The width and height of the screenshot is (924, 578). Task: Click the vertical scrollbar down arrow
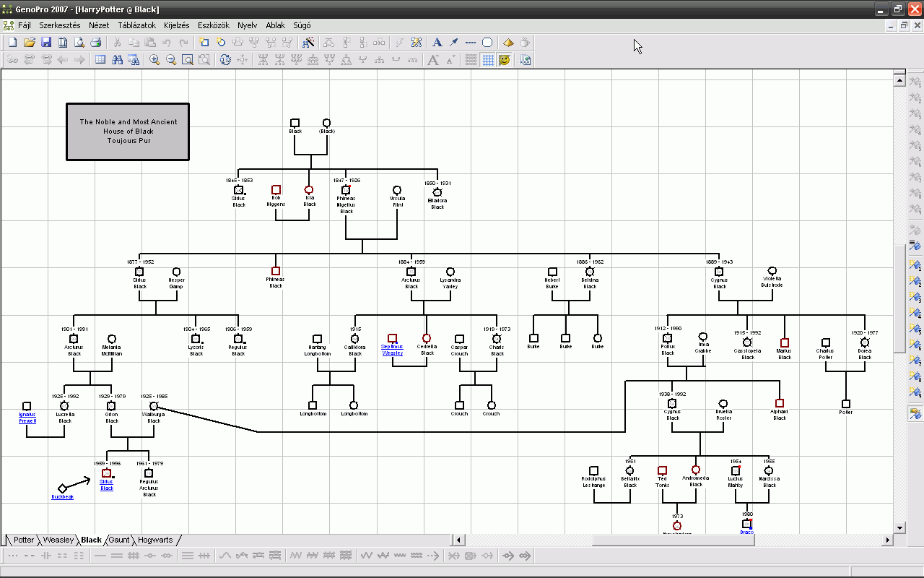tap(899, 528)
